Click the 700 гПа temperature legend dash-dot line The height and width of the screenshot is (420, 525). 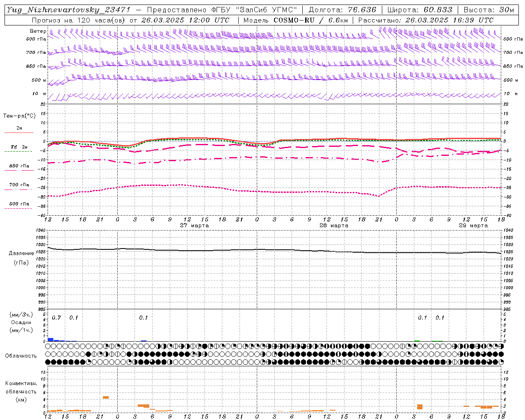[x=18, y=189]
